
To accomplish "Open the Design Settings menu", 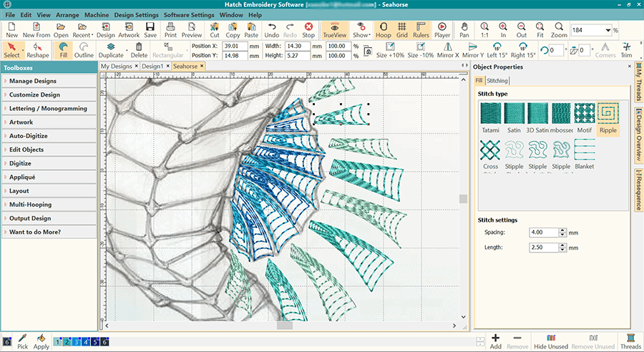I will [136, 14].
